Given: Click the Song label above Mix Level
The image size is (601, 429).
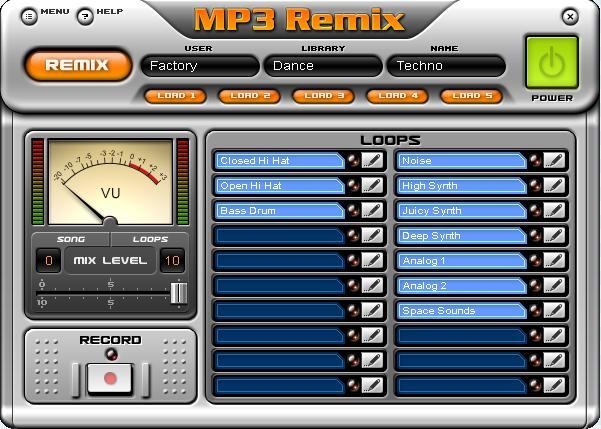Looking at the screenshot, I should pyautogui.click(x=71, y=239).
